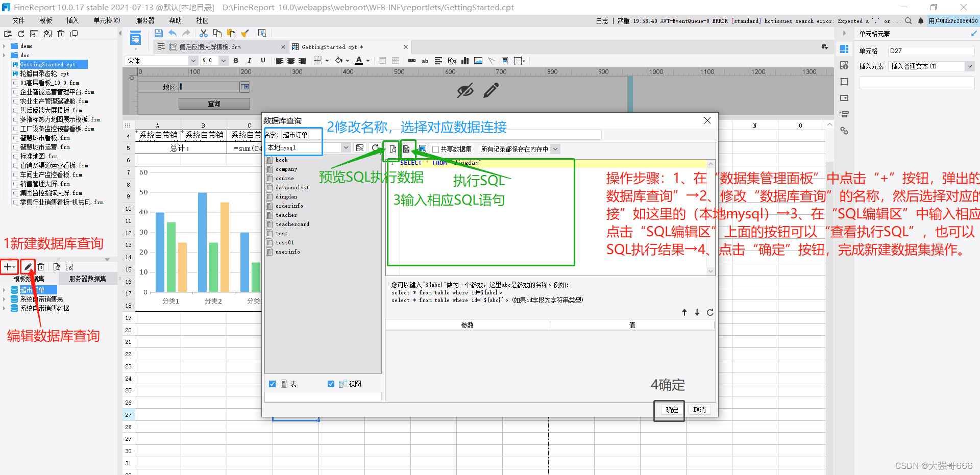Copy selection from main toolbar
Screen dimensions: 980x475
tap(217, 33)
